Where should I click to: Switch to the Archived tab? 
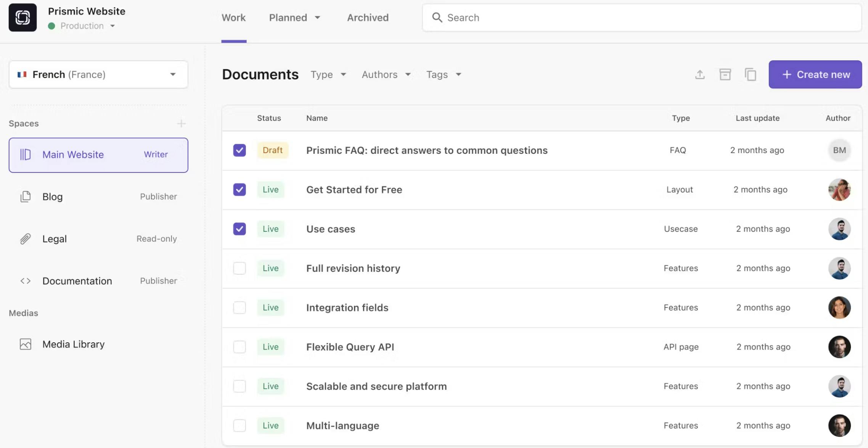(x=368, y=18)
